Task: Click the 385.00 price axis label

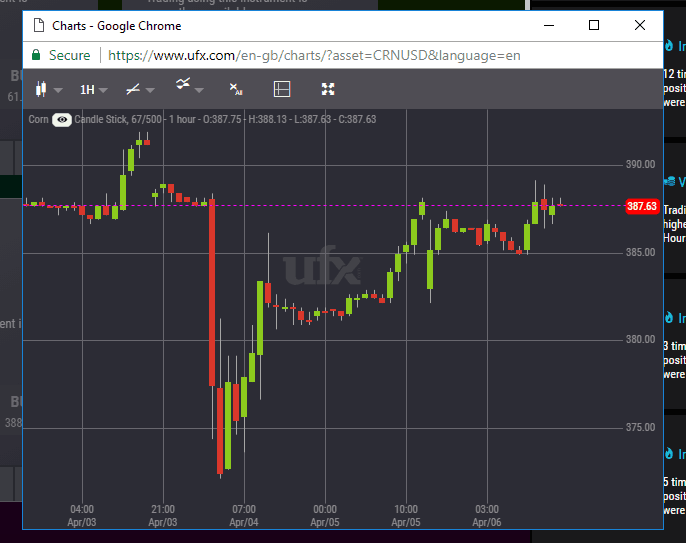Action: [640, 252]
